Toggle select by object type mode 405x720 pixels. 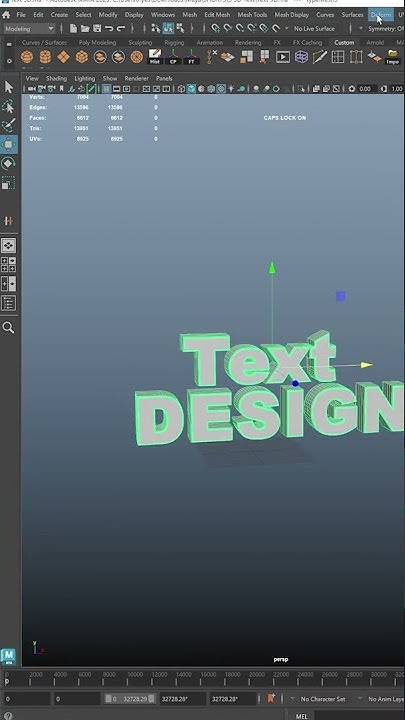pos(168,28)
